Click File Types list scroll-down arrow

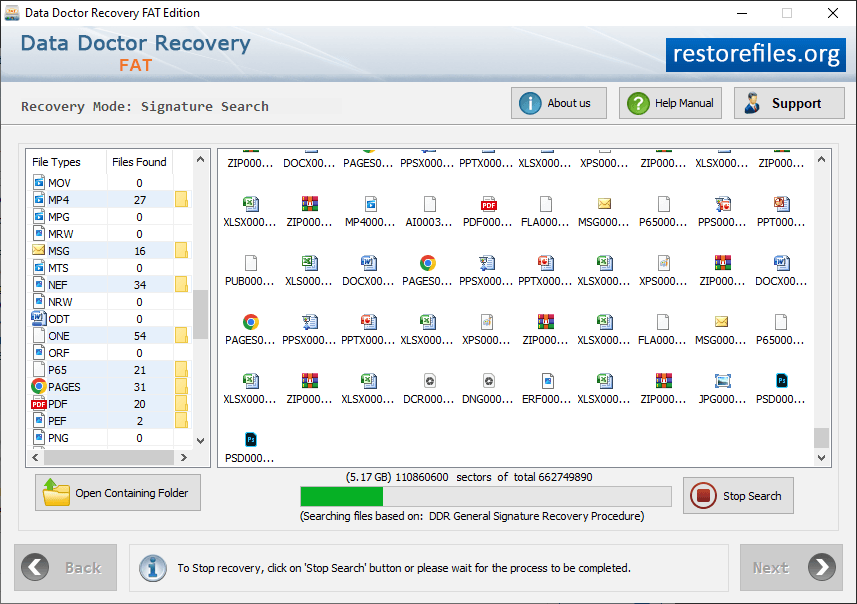(x=201, y=441)
